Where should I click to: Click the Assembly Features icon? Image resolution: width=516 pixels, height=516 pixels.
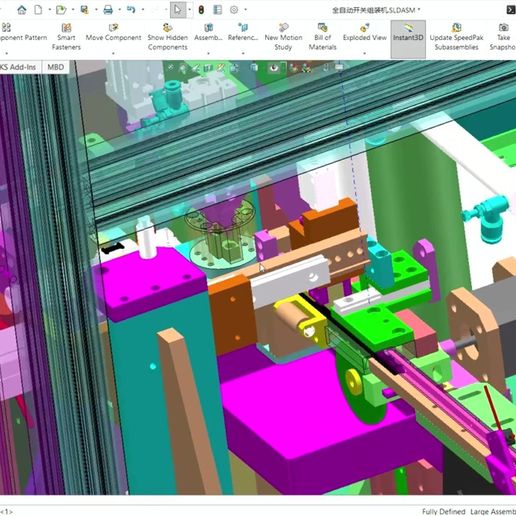point(208,28)
